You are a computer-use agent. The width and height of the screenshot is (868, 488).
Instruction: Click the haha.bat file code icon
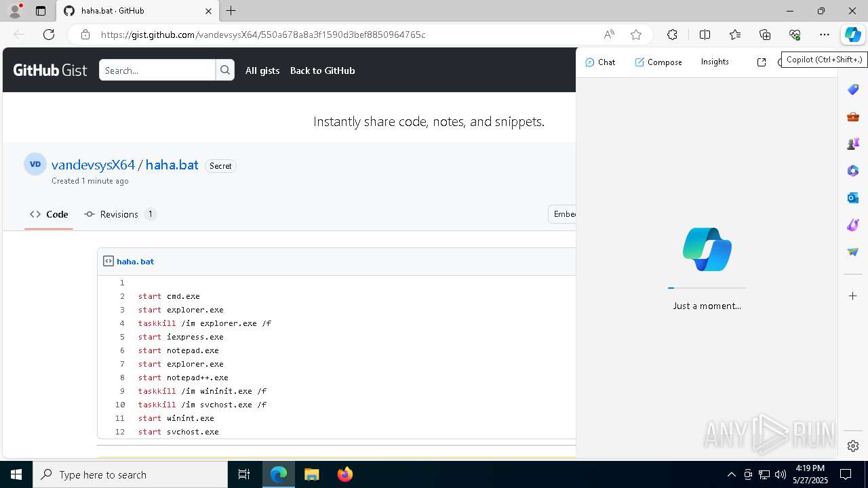pyautogui.click(x=108, y=261)
